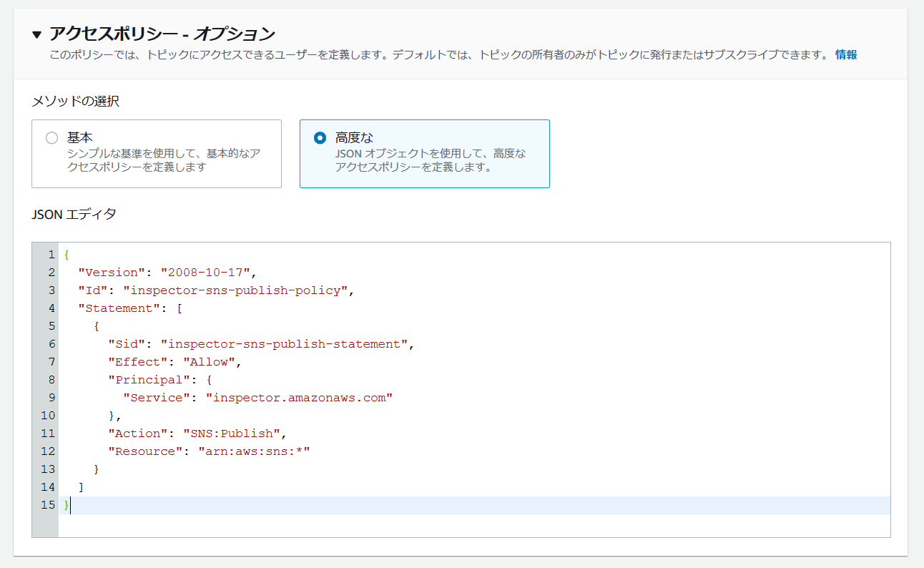
Task: Click the JSON エディタ label
Action: (x=74, y=213)
